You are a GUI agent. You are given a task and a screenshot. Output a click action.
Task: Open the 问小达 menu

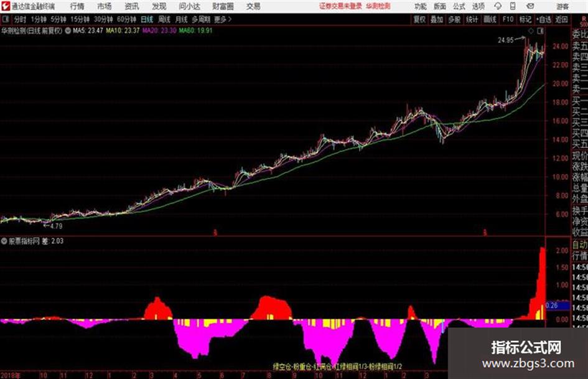tap(189, 6)
